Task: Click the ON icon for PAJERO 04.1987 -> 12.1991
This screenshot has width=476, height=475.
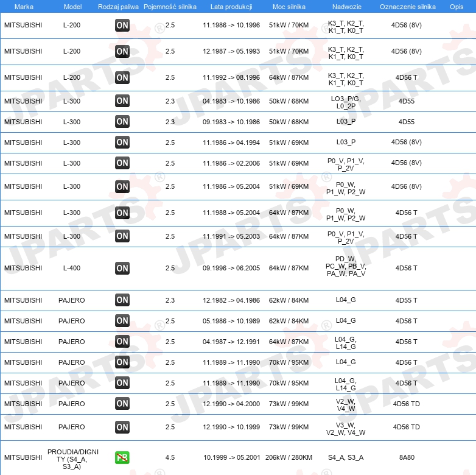Action: pyautogui.click(x=122, y=341)
